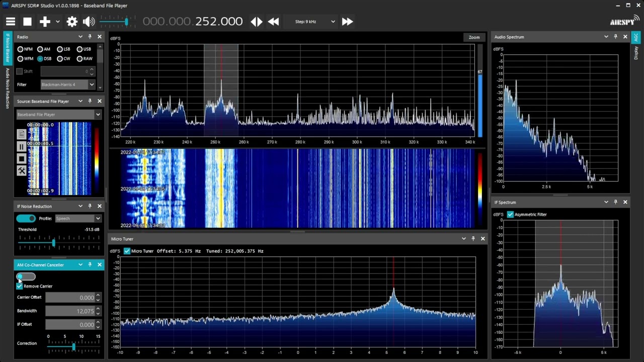Open the Display side tab
The image size is (644, 362).
click(x=635, y=53)
